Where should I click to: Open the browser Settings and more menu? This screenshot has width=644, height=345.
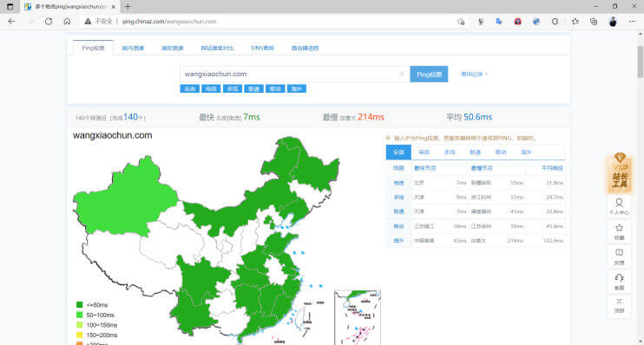pos(632,22)
